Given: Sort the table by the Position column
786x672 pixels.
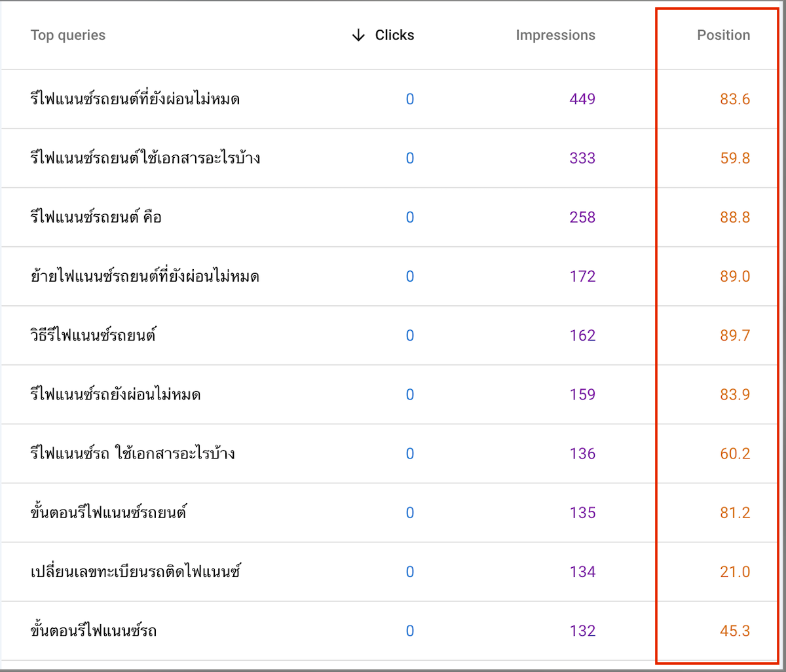Looking at the screenshot, I should point(723,35).
